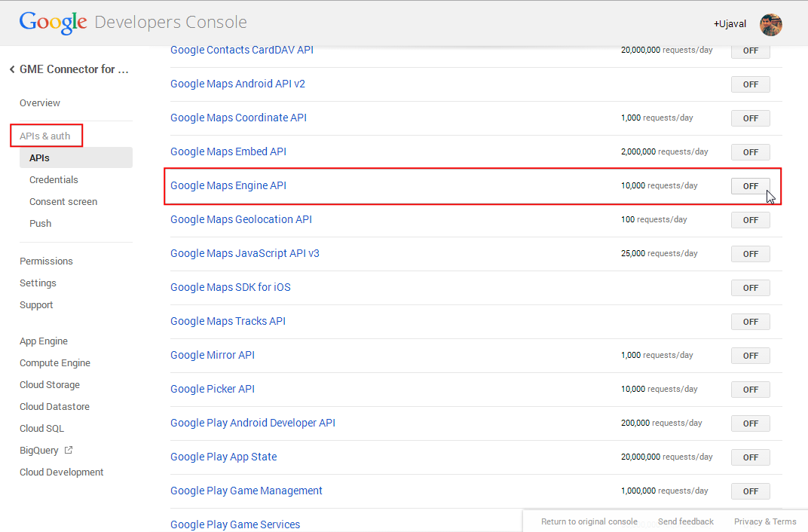Screen dimensions: 808x532
Task: Collapse the APIs & auth section
Action: coord(45,136)
